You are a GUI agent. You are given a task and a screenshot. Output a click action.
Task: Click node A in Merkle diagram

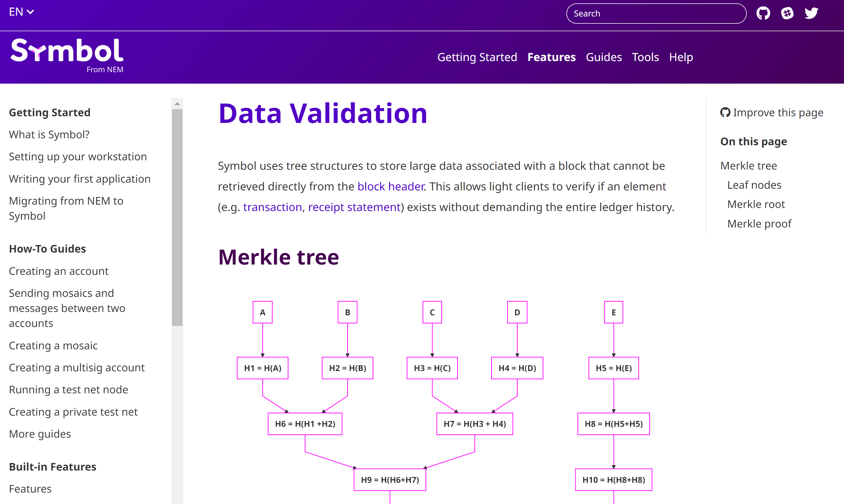click(263, 312)
